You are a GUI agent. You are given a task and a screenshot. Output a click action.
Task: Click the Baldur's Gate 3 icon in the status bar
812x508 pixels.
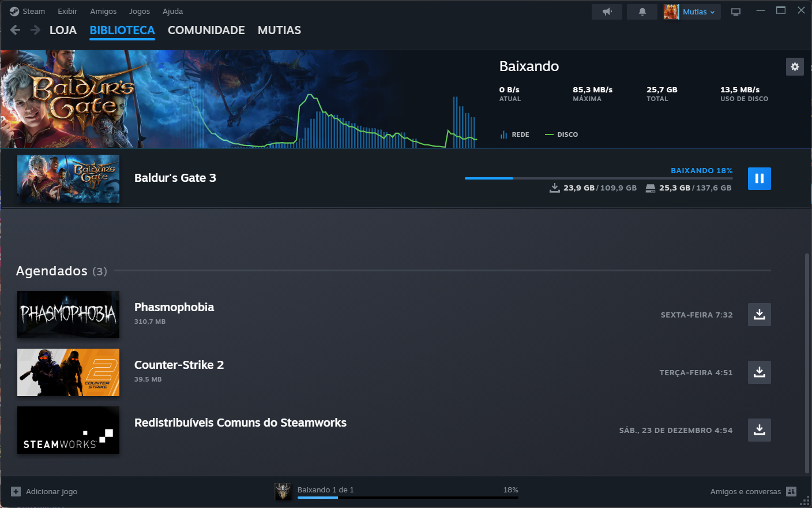pos(283,491)
